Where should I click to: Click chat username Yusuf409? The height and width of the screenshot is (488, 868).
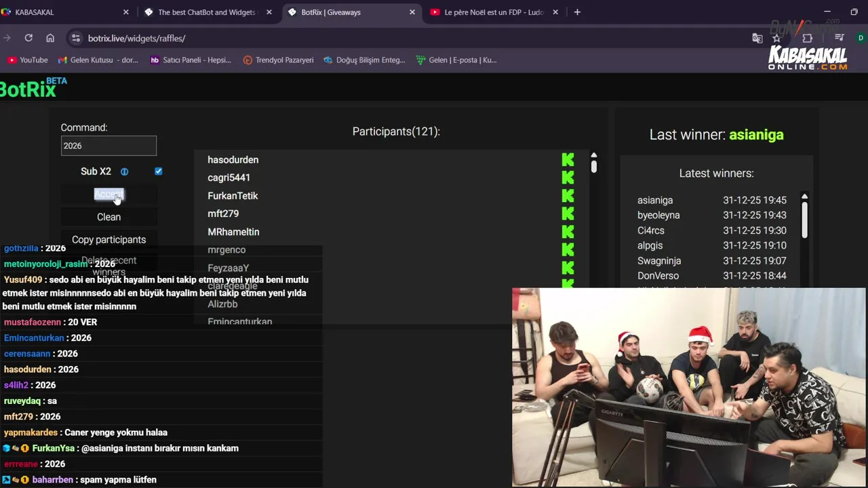click(x=23, y=279)
